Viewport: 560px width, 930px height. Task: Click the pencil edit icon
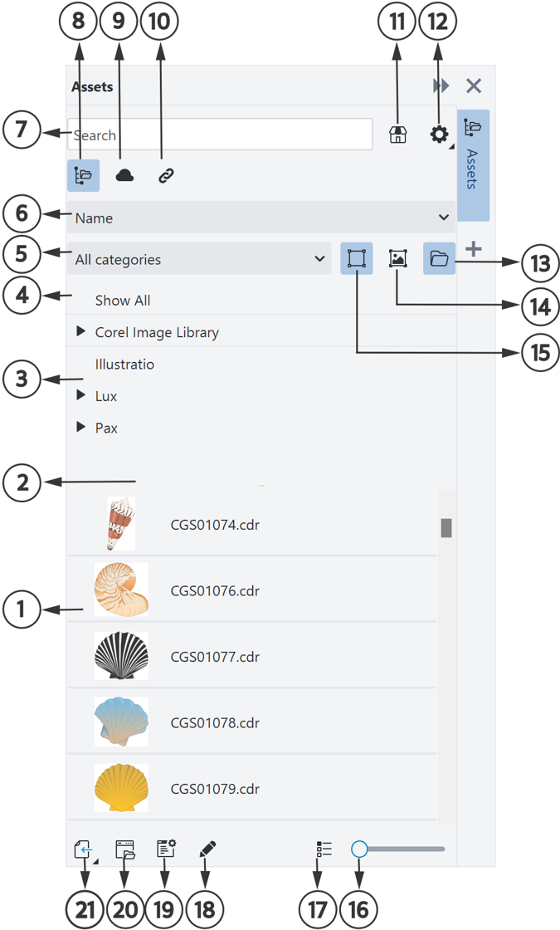pos(207,849)
